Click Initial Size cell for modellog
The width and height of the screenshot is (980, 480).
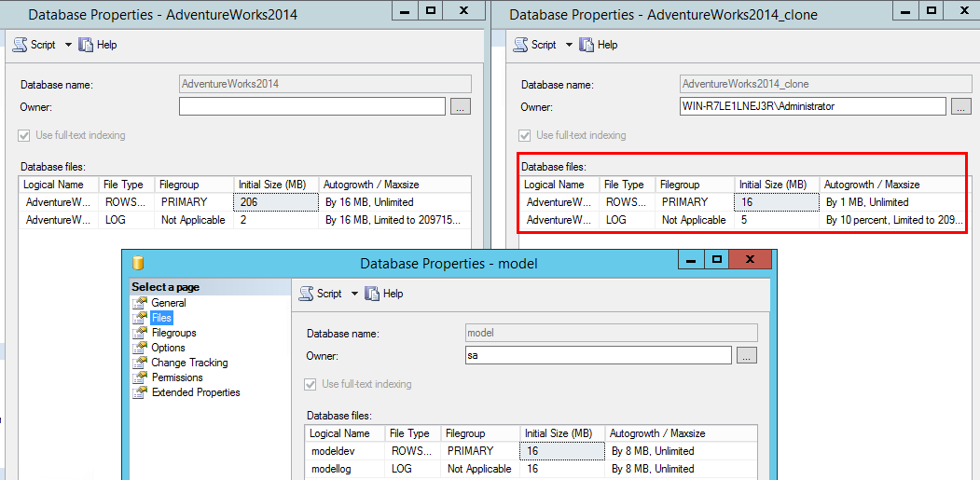562,468
